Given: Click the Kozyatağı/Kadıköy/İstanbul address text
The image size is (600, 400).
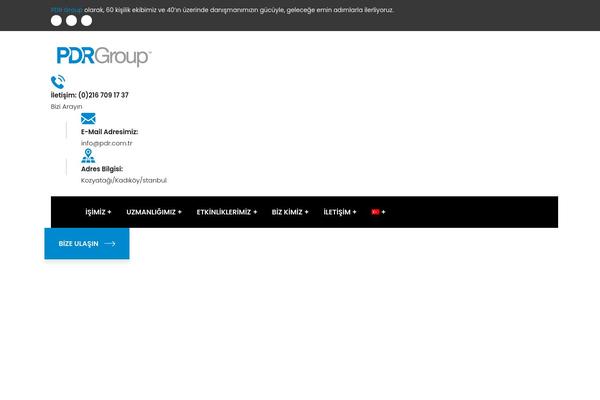Looking at the screenshot, I should click(124, 180).
